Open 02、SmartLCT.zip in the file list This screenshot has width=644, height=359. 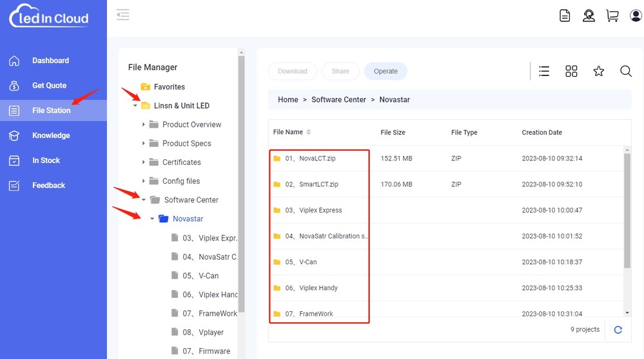point(312,184)
